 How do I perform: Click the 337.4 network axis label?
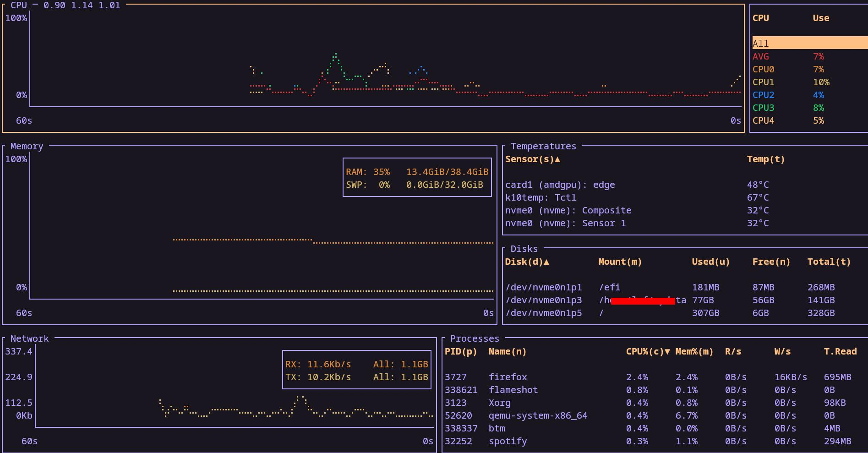[x=18, y=351]
